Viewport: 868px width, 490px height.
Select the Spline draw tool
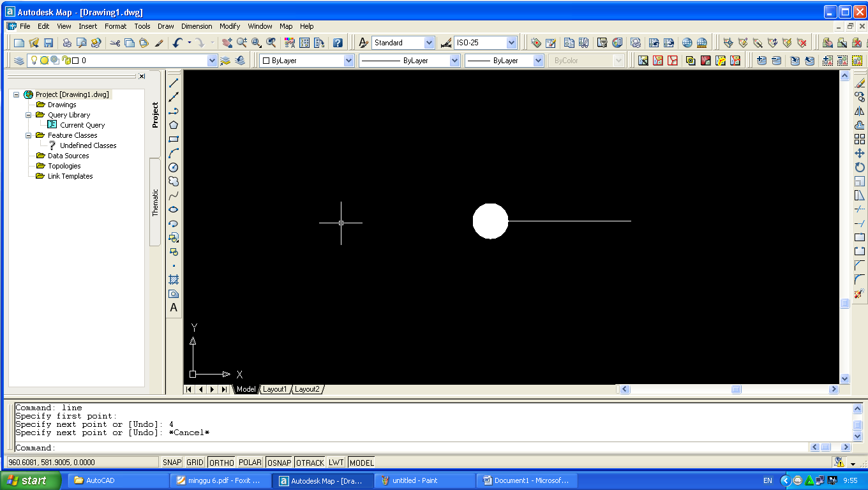[174, 195]
